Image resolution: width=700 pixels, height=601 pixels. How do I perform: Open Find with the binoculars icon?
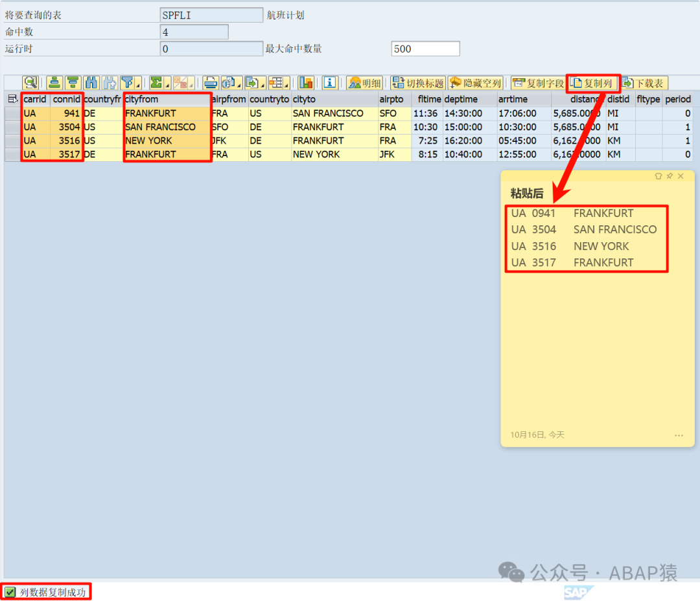click(x=91, y=83)
